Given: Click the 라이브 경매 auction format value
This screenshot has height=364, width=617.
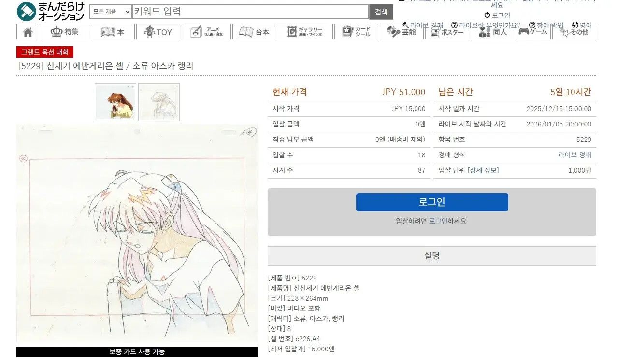Looking at the screenshot, I should point(574,155).
